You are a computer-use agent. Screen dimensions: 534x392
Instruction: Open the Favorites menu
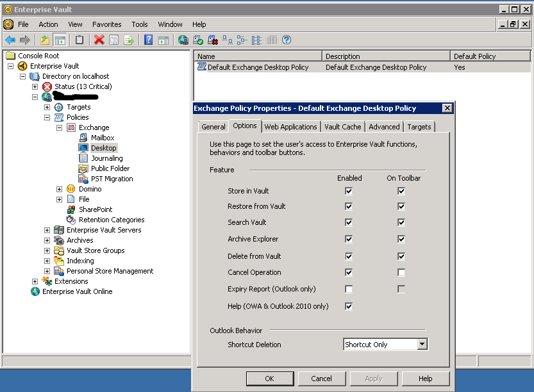[x=107, y=24]
